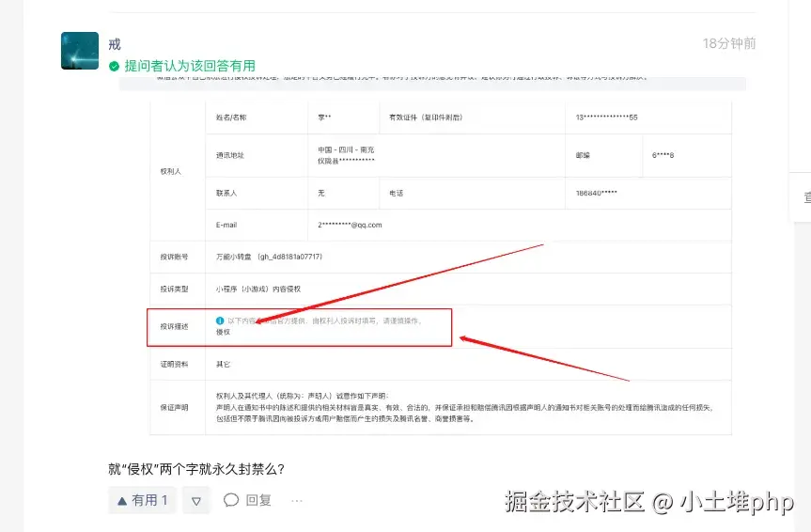
Task: Click the 18分钟前 timestamp
Action: [729, 43]
